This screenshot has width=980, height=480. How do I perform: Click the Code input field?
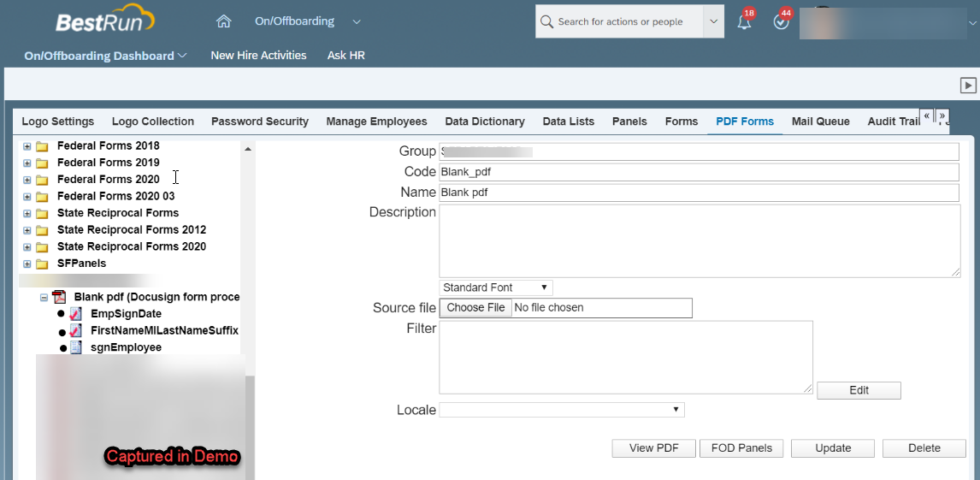(x=700, y=172)
